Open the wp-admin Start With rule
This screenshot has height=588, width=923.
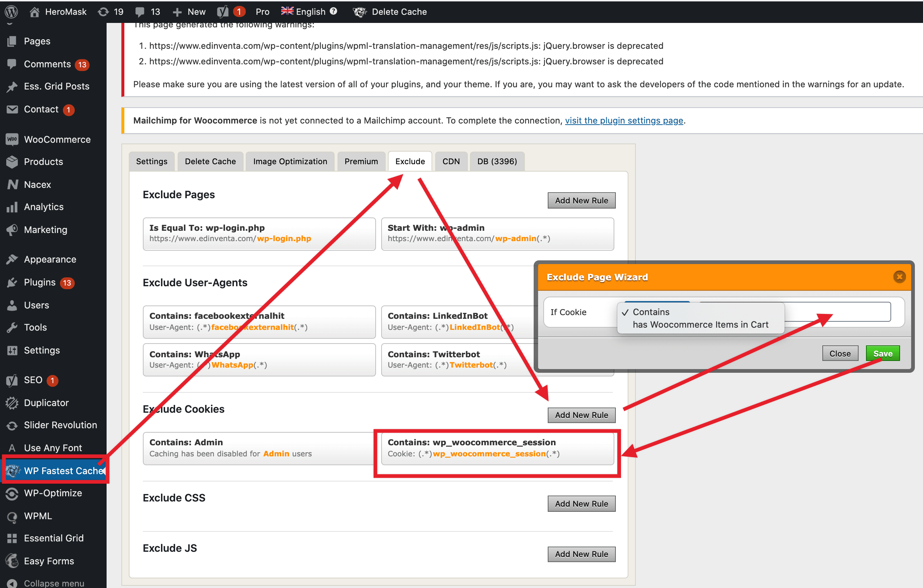click(x=497, y=234)
